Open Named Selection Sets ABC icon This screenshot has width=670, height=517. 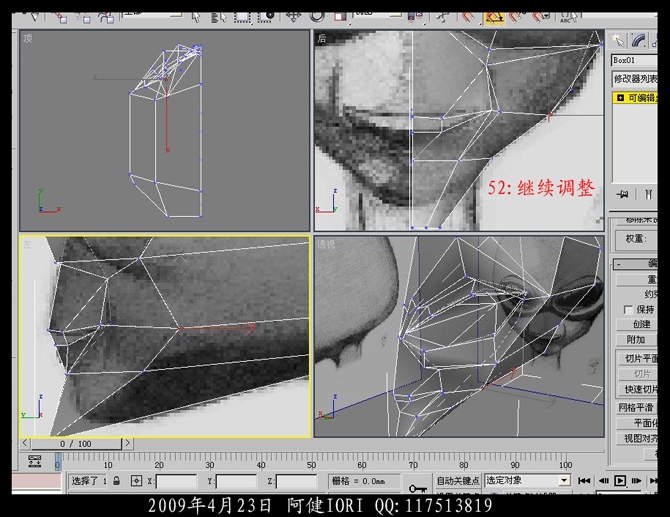click(x=568, y=17)
